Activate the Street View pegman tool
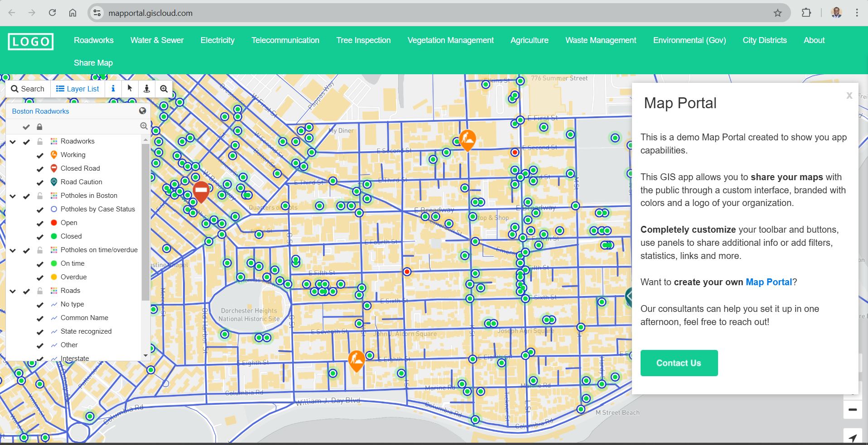 tap(146, 89)
